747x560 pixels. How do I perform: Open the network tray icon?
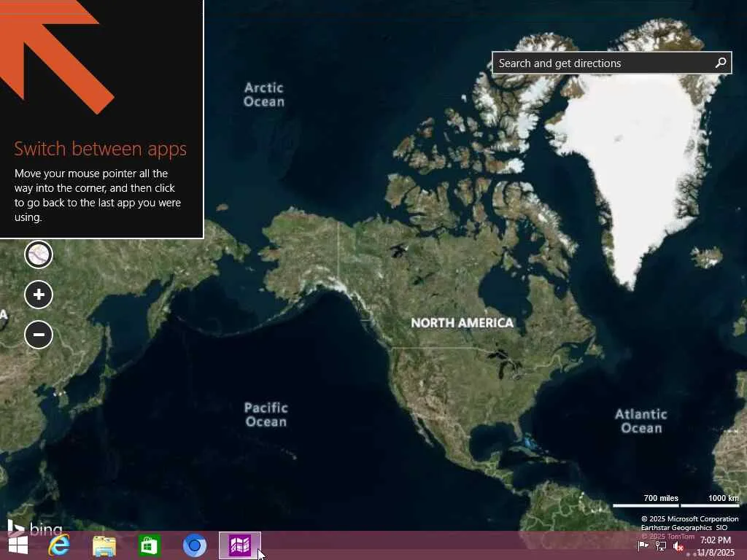tap(661, 546)
